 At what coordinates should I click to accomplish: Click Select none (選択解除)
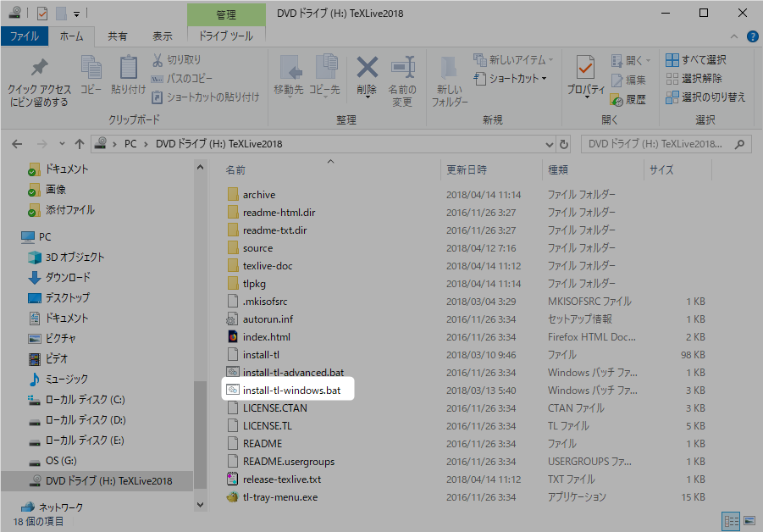pyautogui.click(x=694, y=79)
